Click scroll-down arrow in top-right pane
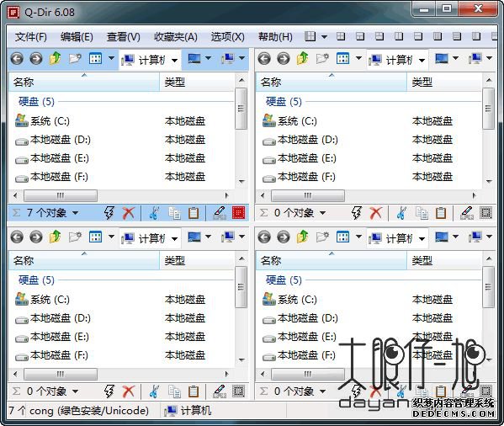This screenshot has width=504, height=426. (x=489, y=181)
